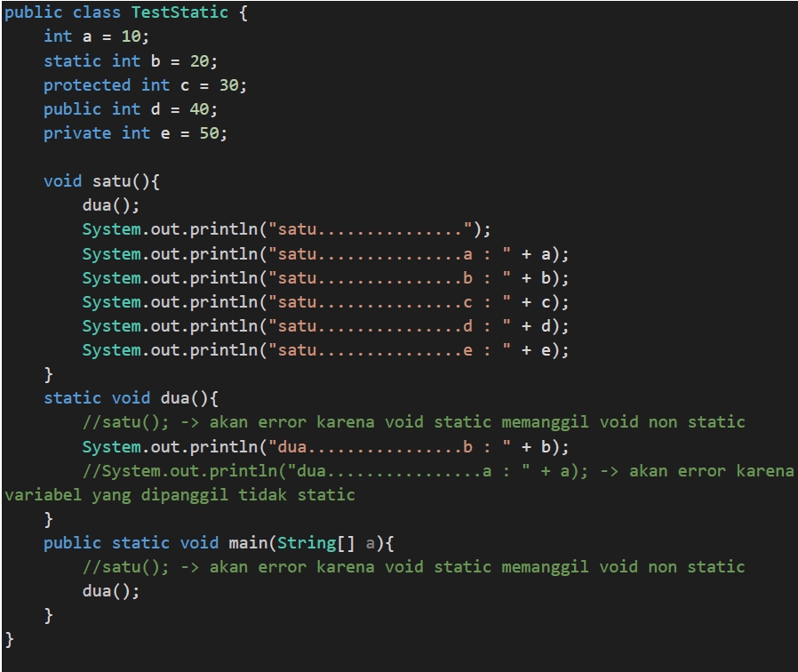
Task: Click the String[] type in the main signature
Action: coord(315,543)
